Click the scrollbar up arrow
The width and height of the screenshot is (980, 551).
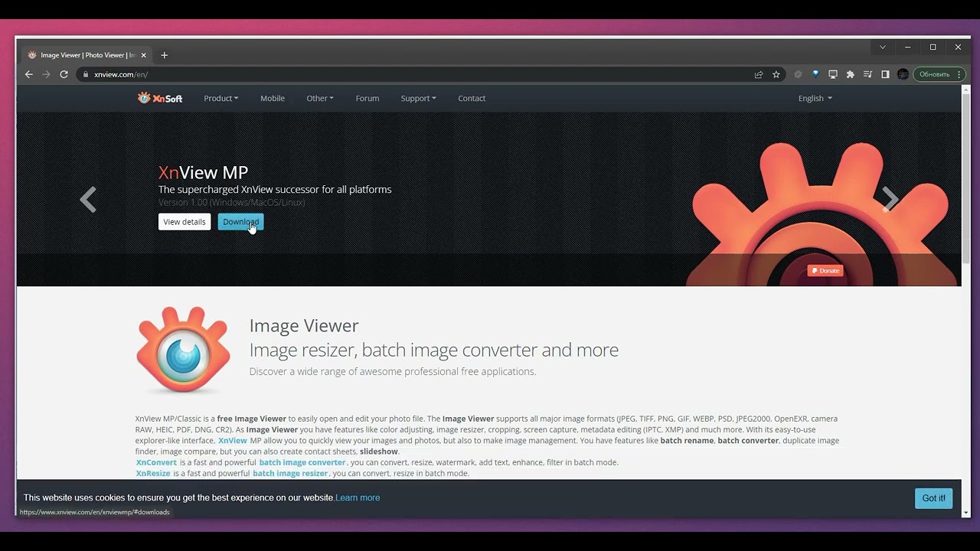pyautogui.click(x=966, y=89)
